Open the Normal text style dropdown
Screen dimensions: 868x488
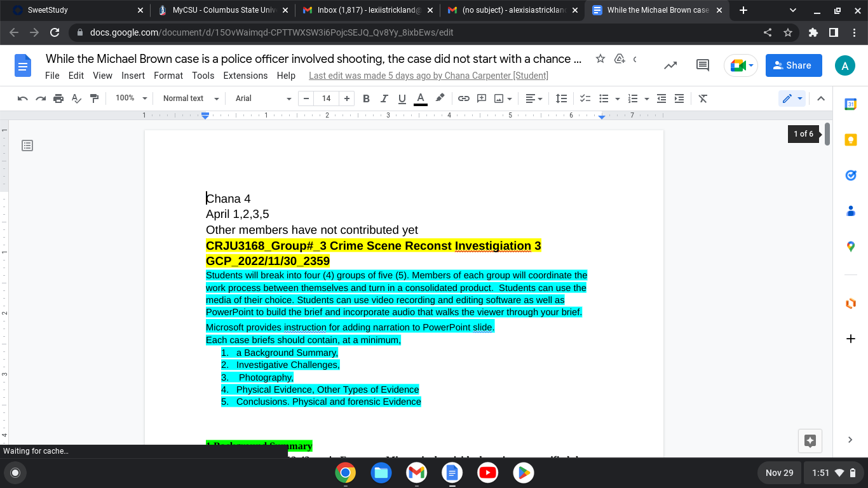pos(191,98)
